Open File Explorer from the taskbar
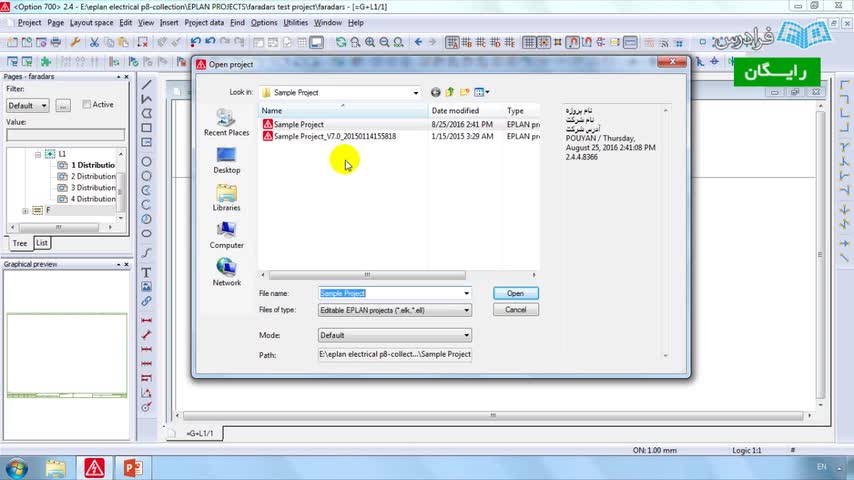The width and height of the screenshot is (854, 480). 56,467
